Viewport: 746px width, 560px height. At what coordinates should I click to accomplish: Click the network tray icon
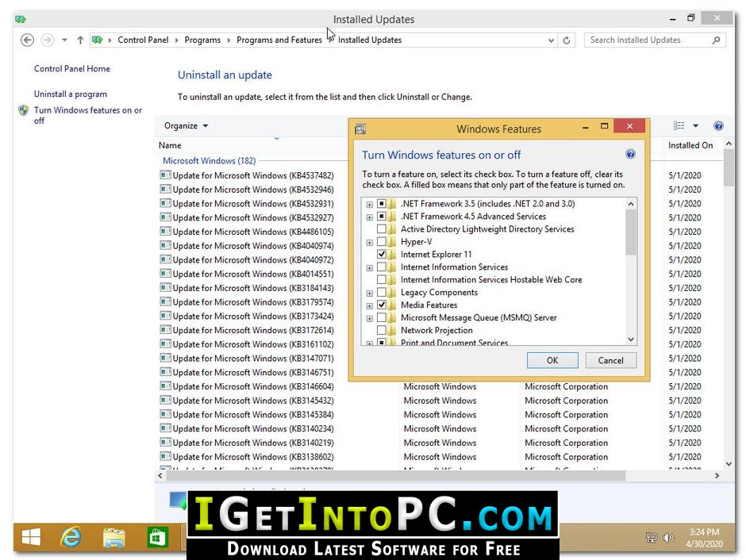652,538
